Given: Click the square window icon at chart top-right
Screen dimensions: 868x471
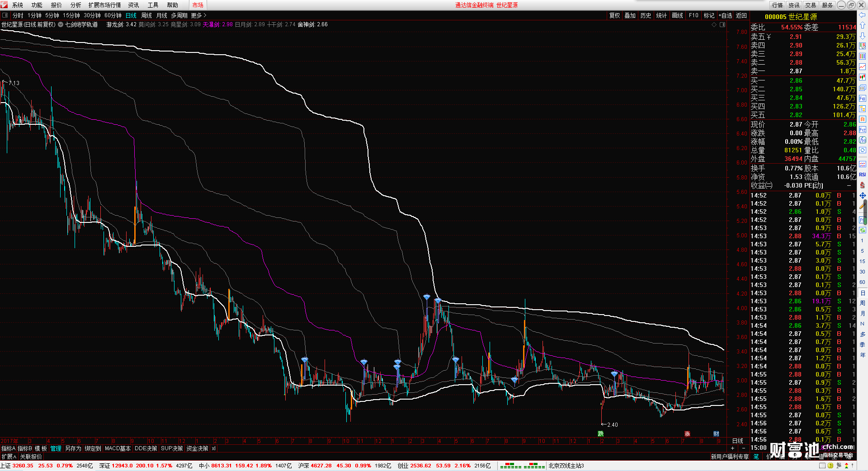Looking at the screenshot, I should coord(722,24).
